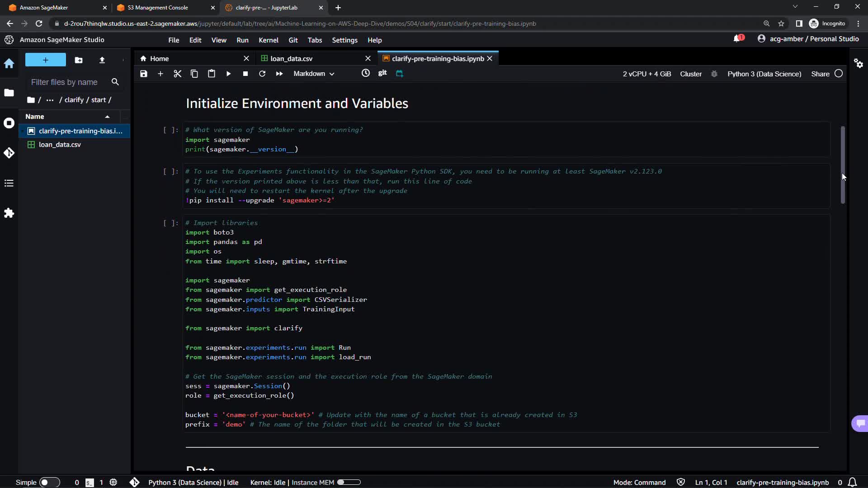Image resolution: width=868 pixels, height=488 pixels.
Task: Click the Python 3 (Data Science) kernel button
Action: point(764,74)
